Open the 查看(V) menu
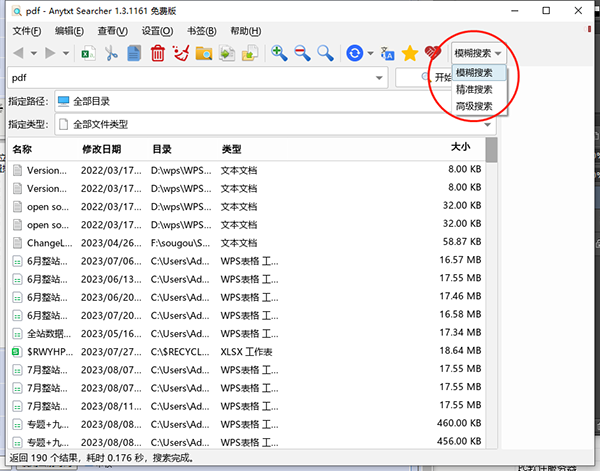This screenshot has width=600, height=471. pyautogui.click(x=112, y=31)
